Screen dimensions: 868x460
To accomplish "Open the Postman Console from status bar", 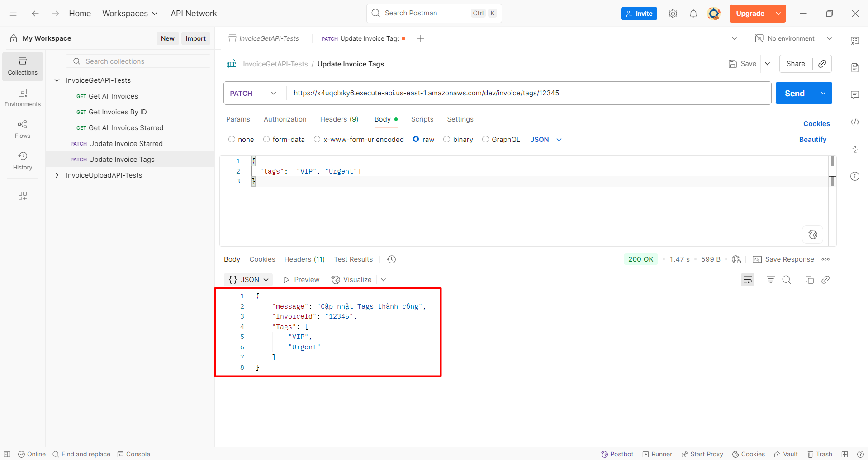I will pos(133,454).
